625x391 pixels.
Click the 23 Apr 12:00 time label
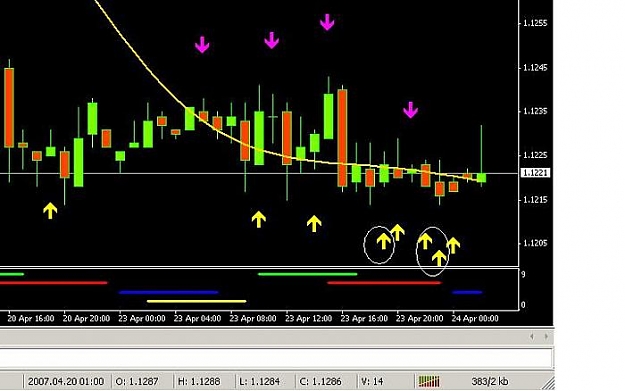click(308, 318)
